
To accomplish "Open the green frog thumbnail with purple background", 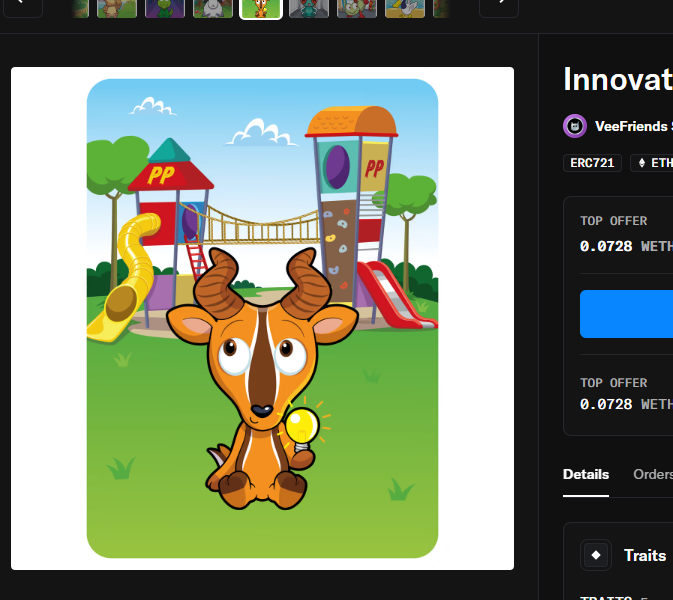I will click(x=165, y=8).
